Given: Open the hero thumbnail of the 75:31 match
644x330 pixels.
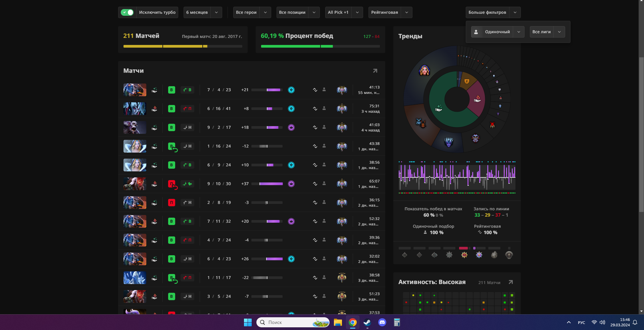Looking at the screenshot, I should coord(135,109).
